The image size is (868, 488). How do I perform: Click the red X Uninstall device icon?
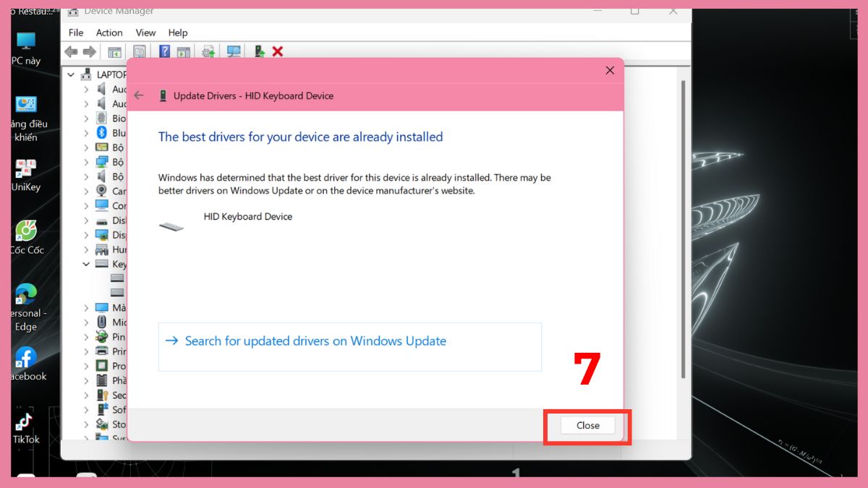coord(277,51)
